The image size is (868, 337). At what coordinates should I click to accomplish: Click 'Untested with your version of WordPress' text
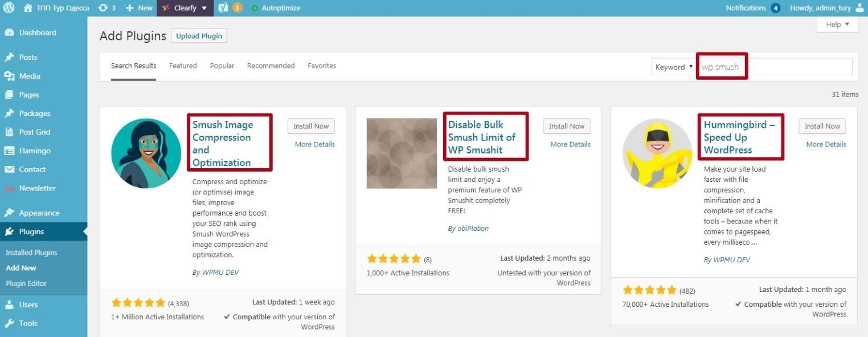pyautogui.click(x=544, y=278)
